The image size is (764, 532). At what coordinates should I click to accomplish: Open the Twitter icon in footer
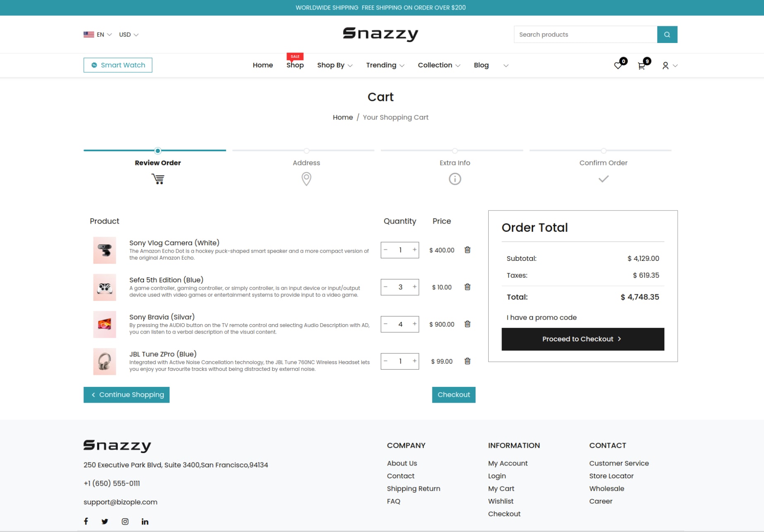coord(105,521)
